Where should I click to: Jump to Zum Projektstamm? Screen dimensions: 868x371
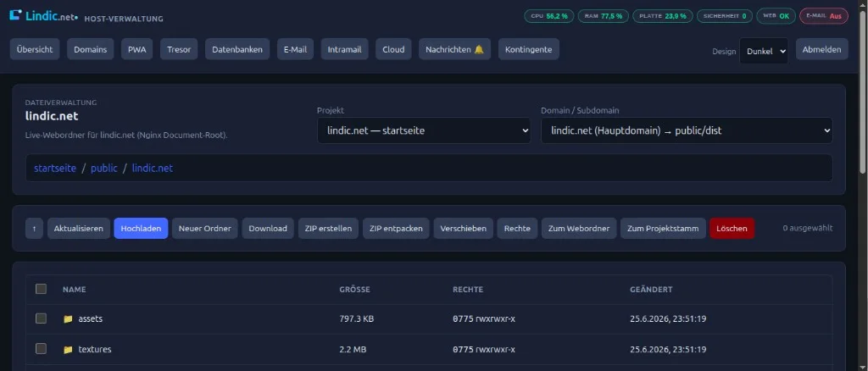point(663,229)
